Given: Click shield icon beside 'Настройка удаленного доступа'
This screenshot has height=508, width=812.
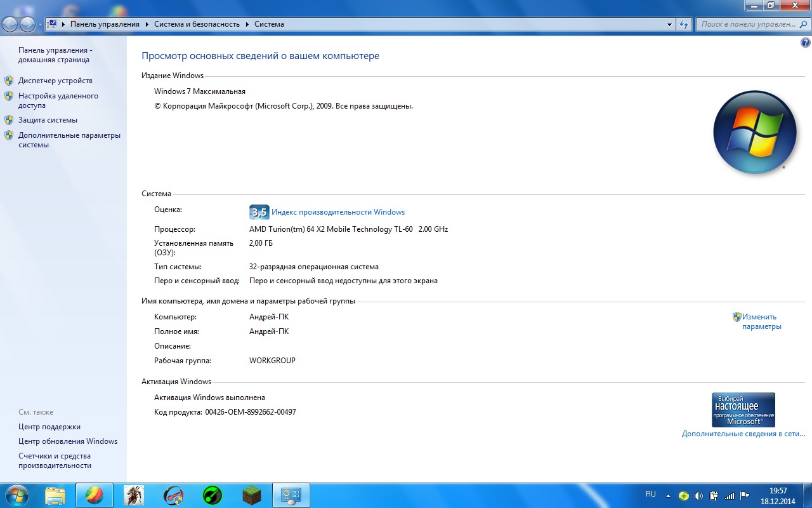Looking at the screenshot, I should click(x=9, y=96).
